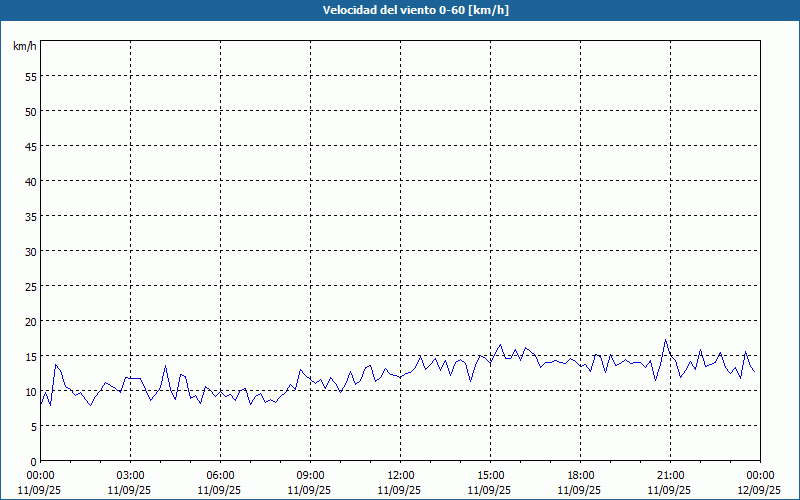Viewport: 800px width, 500px height.
Task: Select the 55 value on the y-axis
Action: coord(30,76)
